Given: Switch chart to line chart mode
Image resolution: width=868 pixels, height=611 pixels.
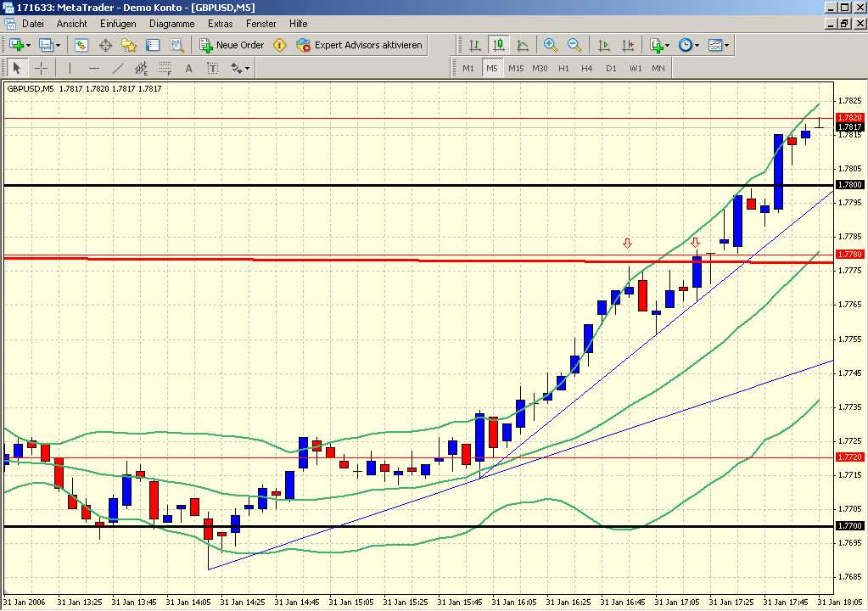Looking at the screenshot, I should (523, 45).
